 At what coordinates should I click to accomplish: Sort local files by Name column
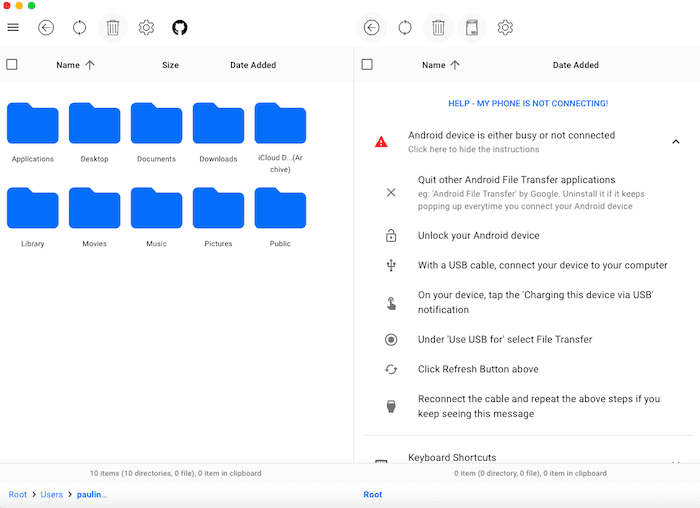point(75,65)
